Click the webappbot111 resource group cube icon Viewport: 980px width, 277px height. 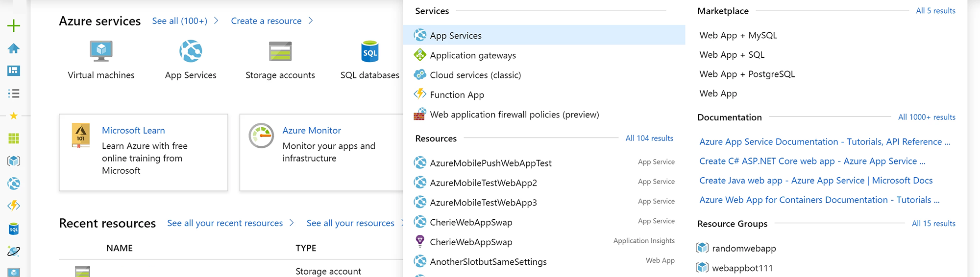tap(702, 267)
